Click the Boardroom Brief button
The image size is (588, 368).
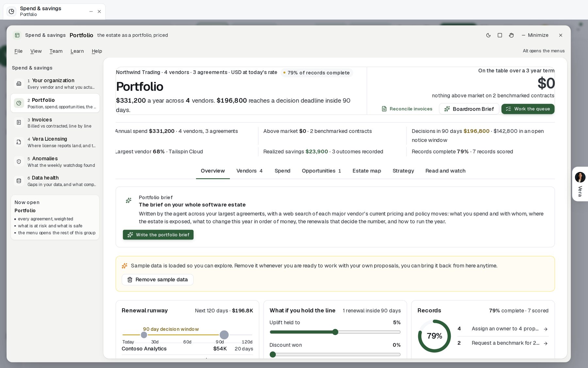pos(469,109)
